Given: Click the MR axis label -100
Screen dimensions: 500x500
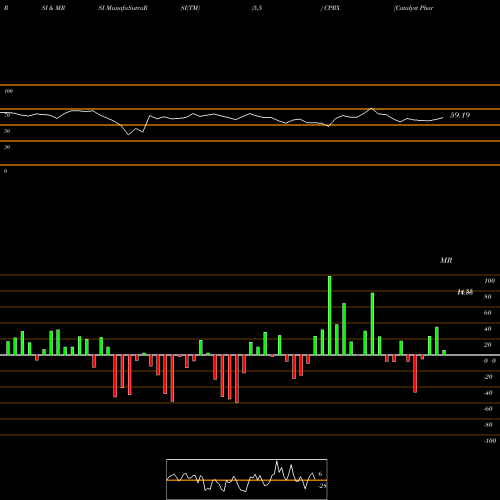Looking at the screenshot, I should [490, 441].
